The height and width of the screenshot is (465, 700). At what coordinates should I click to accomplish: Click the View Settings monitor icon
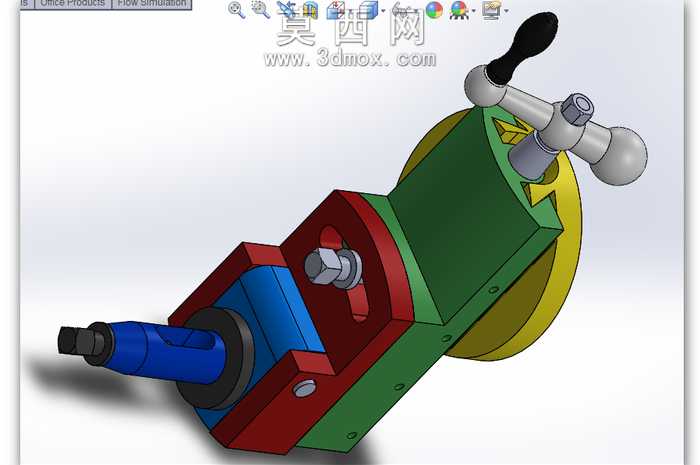click(x=492, y=10)
